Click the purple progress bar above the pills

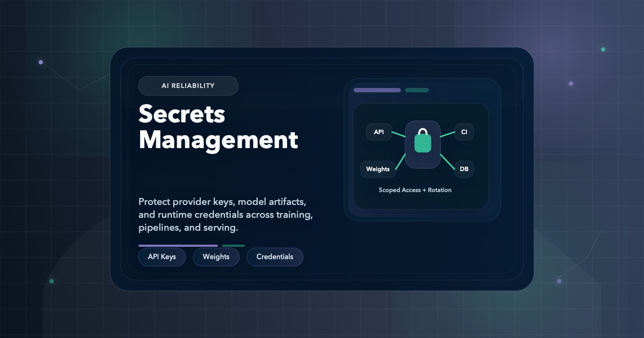[178, 245]
